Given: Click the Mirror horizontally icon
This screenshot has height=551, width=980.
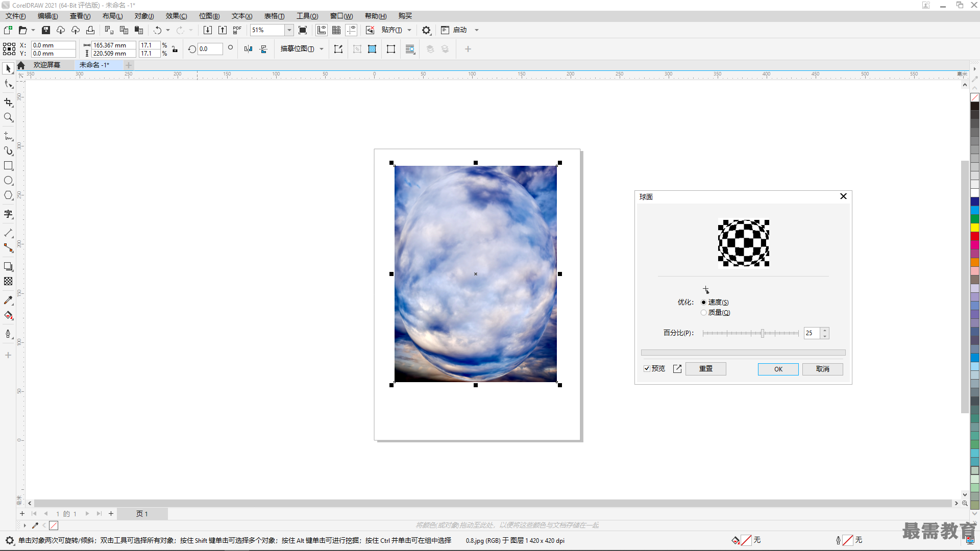Looking at the screenshot, I should coord(249,49).
